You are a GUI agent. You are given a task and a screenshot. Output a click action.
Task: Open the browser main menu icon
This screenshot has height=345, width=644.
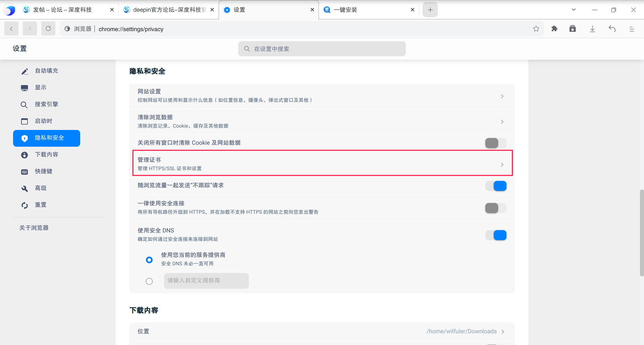[632, 29]
